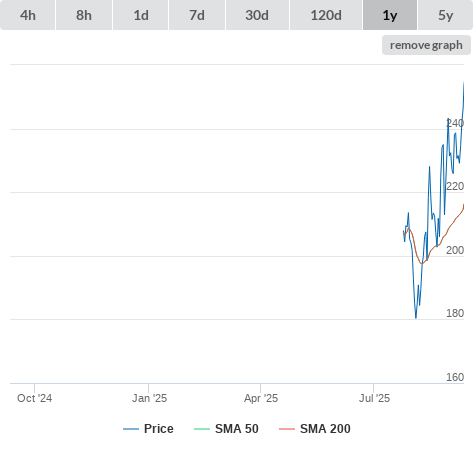Click the green SMA 50 legend marker
The width and height of the screenshot is (474, 455).
(x=202, y=429)
